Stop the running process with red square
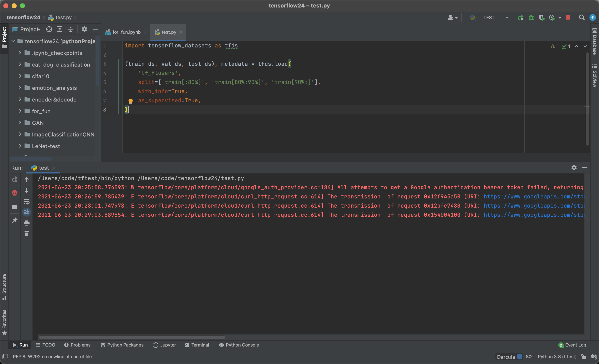 coord(568,17)
